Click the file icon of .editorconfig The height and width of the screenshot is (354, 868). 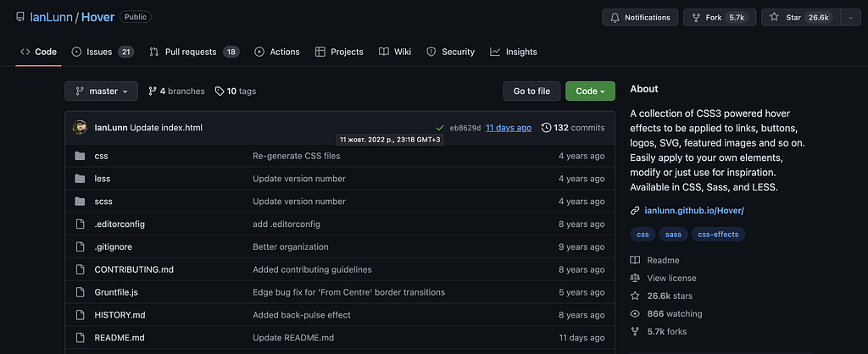coord(80,224)
